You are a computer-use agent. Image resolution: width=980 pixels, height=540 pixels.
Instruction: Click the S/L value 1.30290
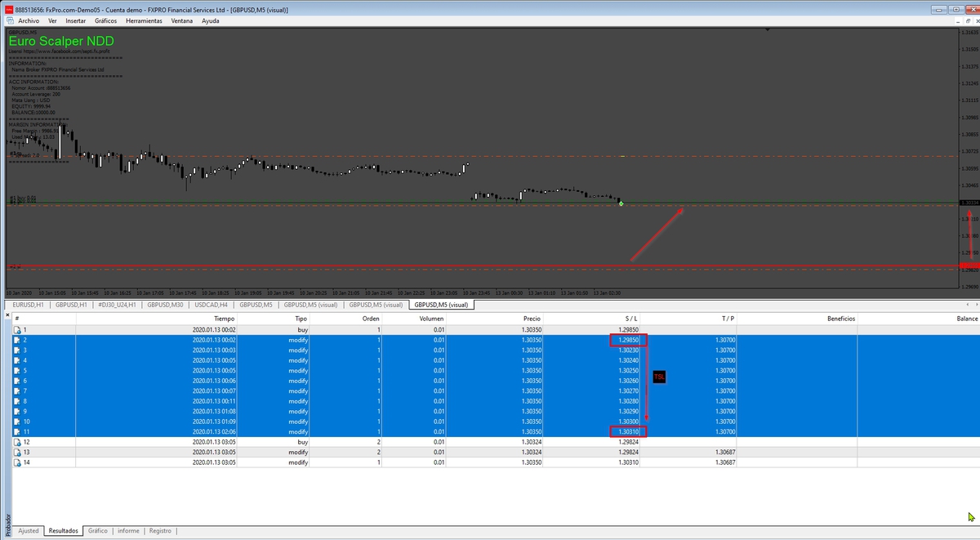coord(628,411)
